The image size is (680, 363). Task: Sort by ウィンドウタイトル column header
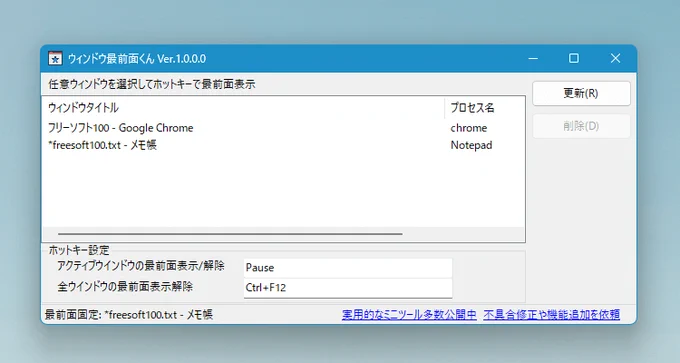tap(243, 108)
